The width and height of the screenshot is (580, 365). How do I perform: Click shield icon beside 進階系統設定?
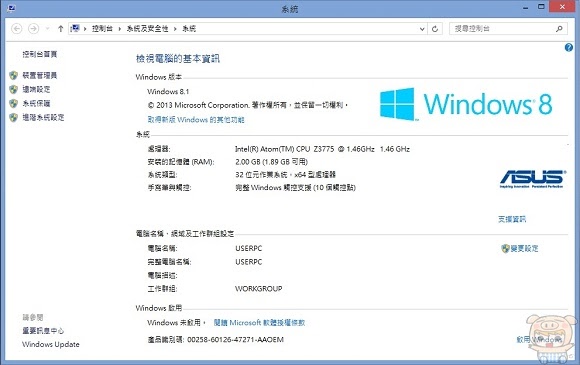click(14, 117)
